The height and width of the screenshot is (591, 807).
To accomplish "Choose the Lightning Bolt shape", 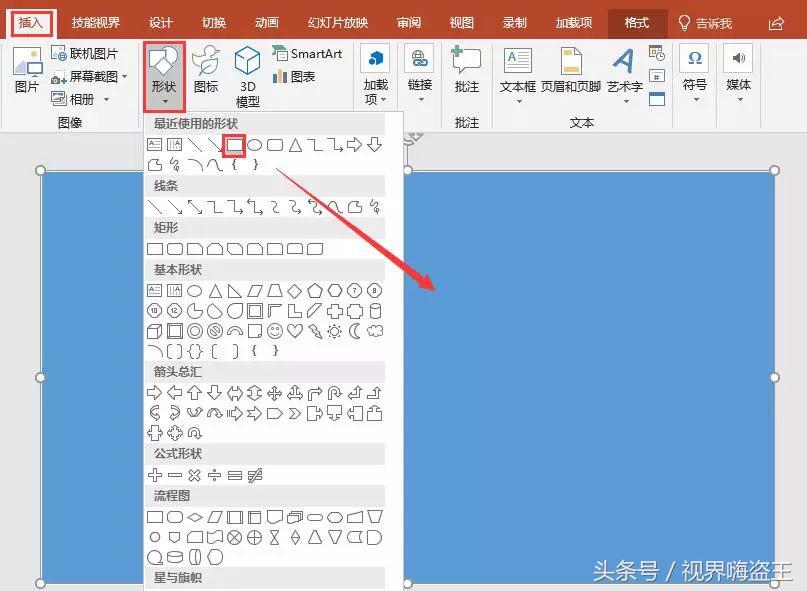I will [315, 331].
